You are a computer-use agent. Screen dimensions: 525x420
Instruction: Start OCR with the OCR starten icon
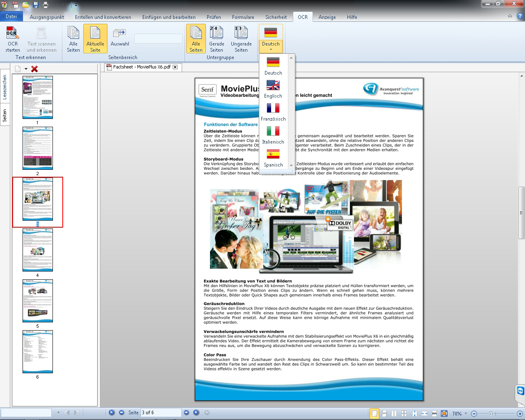[x=13, y=39]
